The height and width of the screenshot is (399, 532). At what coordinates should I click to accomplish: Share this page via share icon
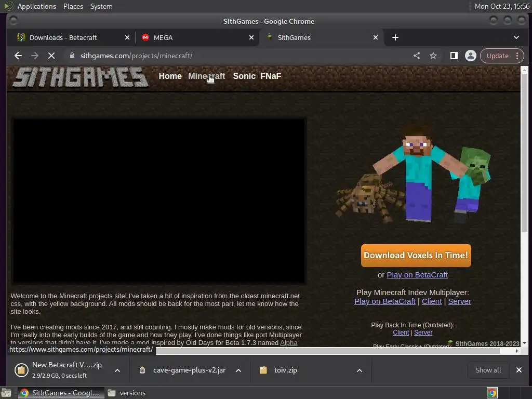(417, 56)
